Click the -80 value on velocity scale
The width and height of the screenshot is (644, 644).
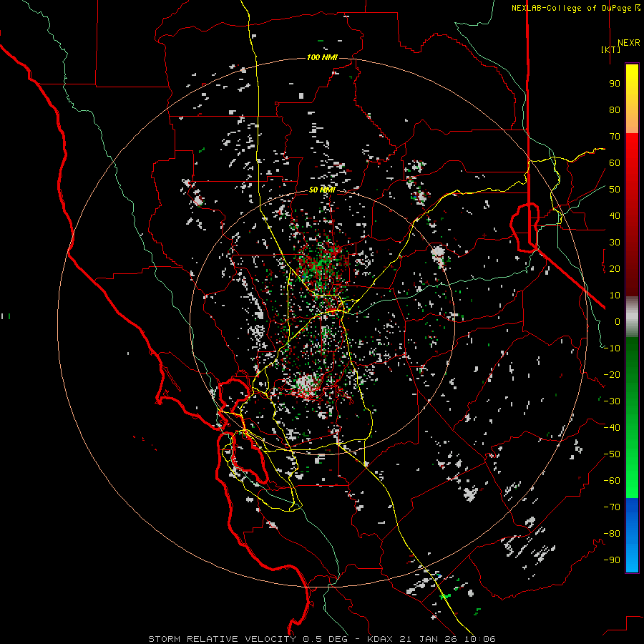(x=612, y=534)
